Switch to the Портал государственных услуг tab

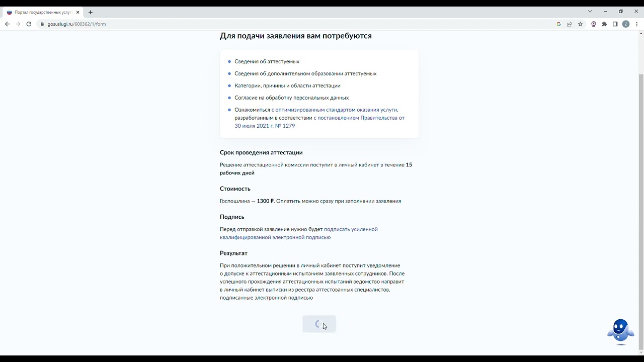(x=43, y=12)
